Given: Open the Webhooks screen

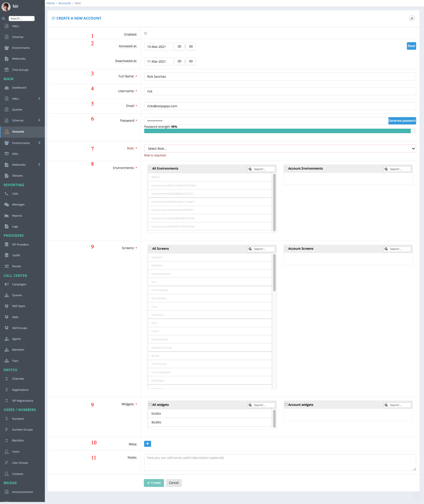Looking at the screenshot, I should [x=19, y=164].
